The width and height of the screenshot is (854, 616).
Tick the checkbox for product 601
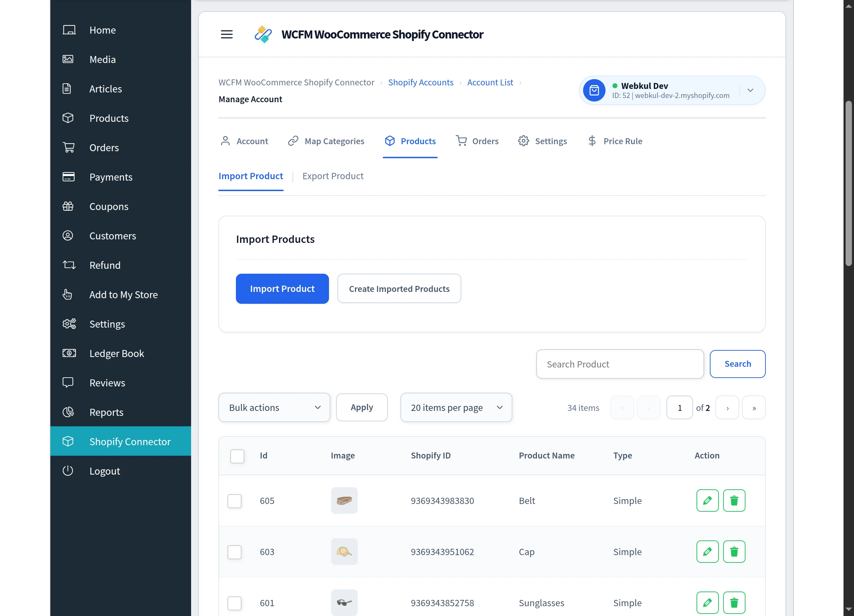pyautogui.click(x=234, y=603)
